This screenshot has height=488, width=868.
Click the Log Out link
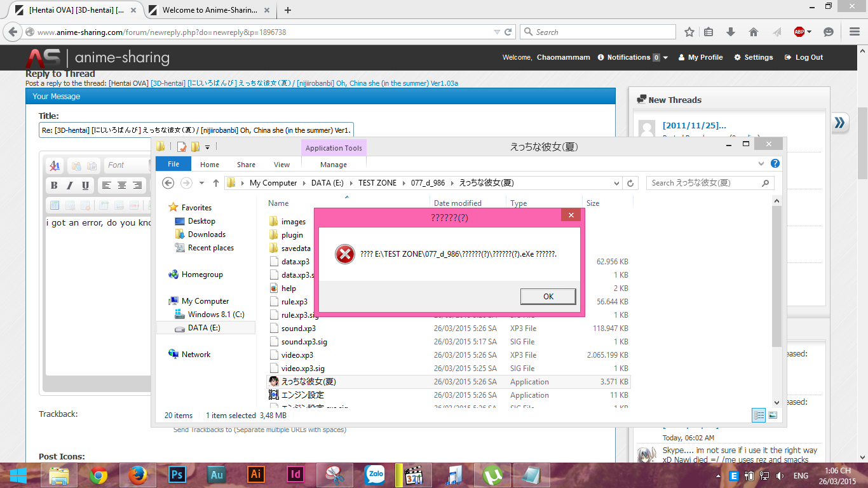804,57
